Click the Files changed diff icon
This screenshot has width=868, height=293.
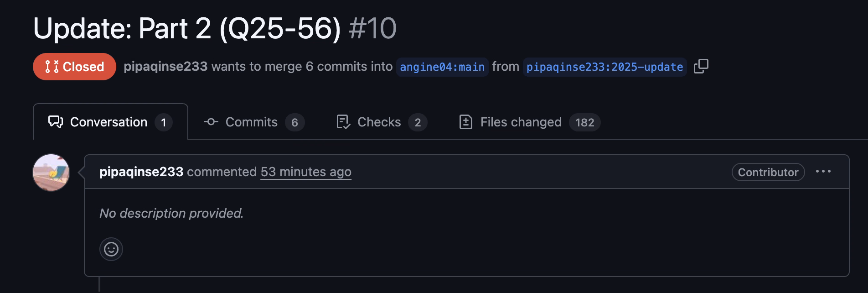pyautogui.click(x=465, y=122)
